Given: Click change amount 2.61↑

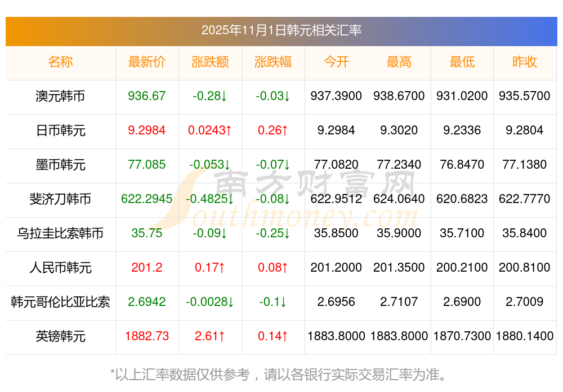Looking at the screenshot, I should pyautogui.click(x=209, y=336).
